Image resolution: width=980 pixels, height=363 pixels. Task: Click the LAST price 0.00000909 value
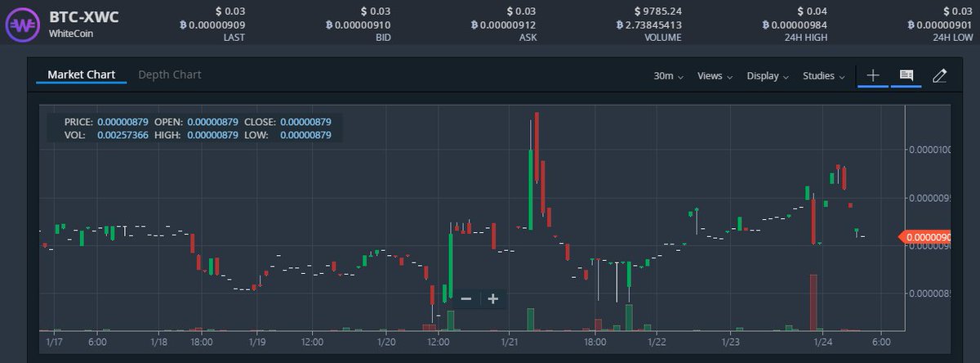pos(212,25)
